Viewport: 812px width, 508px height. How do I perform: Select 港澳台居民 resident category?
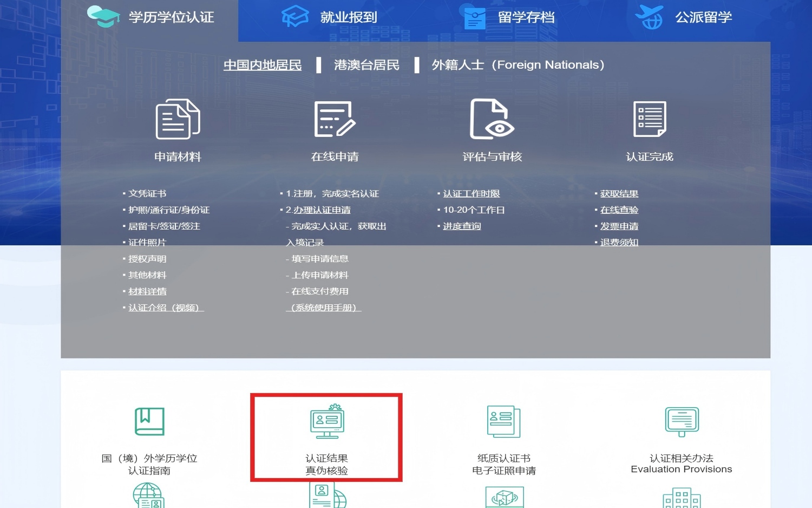(x=366, y=65)
